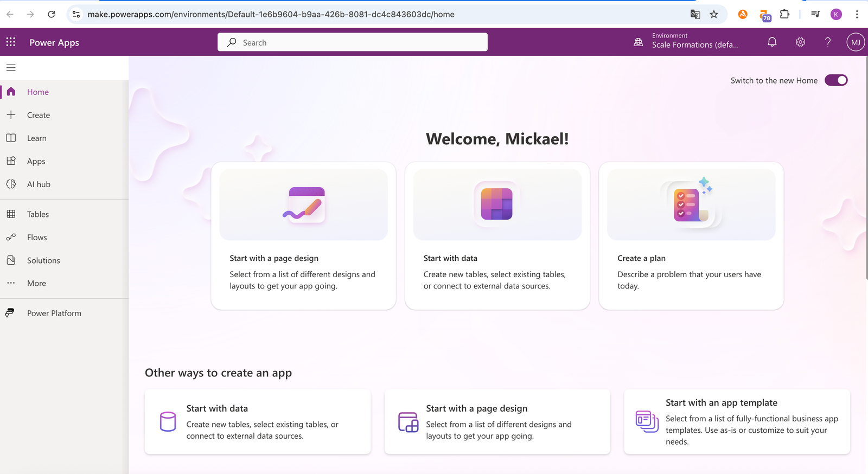Reload the page with browser refresh icon
Viewport: 868px width, 474px height.
pos(51,14)
